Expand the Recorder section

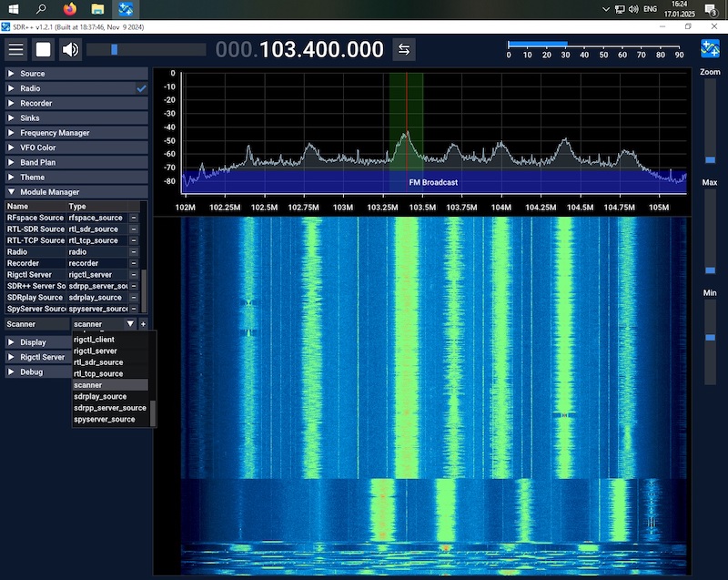pyautogui.click(x=76, y=103)
